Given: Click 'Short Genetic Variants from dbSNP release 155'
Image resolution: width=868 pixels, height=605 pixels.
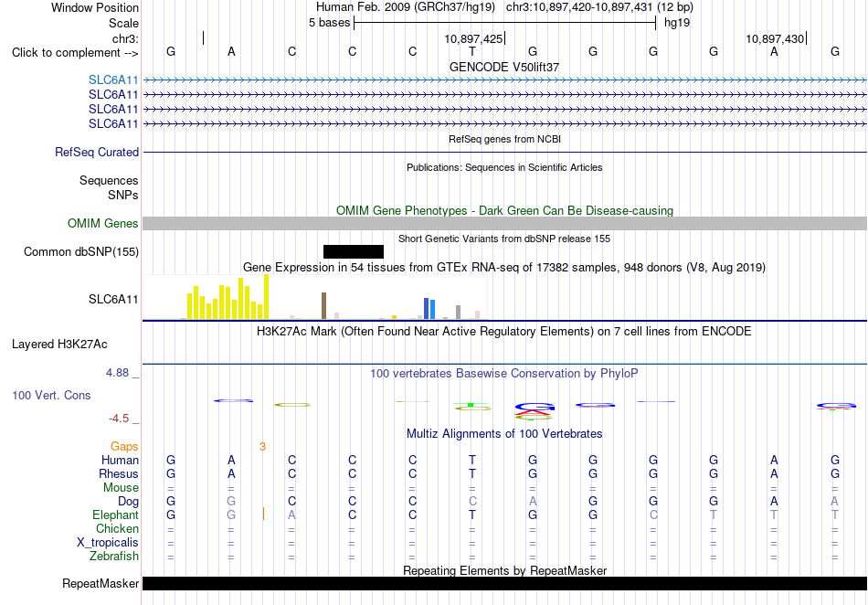Looking at the screenshot, I should coord(504,239).
